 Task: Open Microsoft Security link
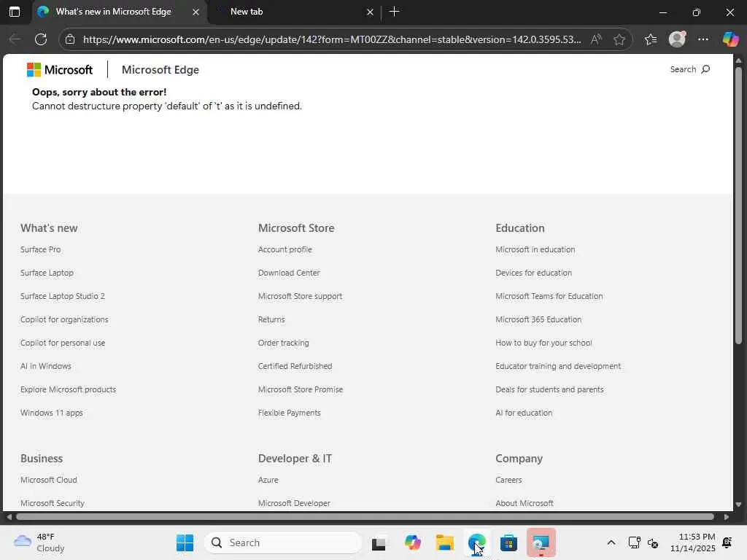53,503
